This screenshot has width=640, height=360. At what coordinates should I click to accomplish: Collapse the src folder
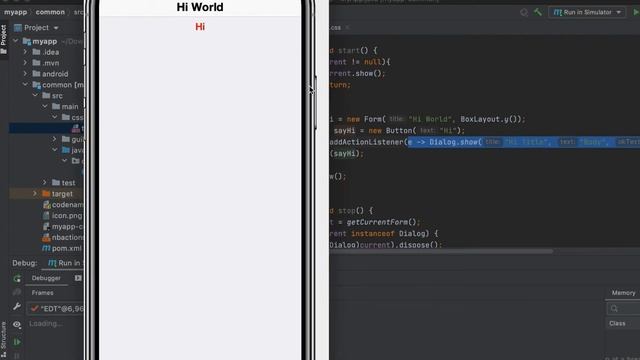[x=36, y=96]
